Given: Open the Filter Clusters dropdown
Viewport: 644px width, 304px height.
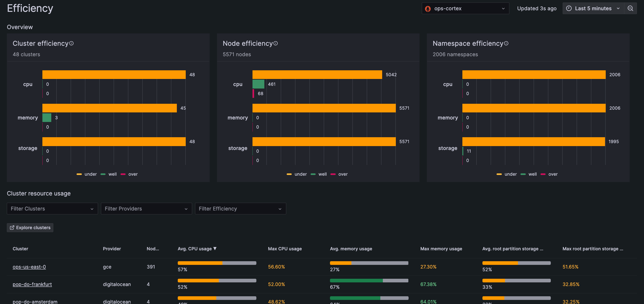Looking at the screenshot, I should pyautogui.click(x=52, y=209).
